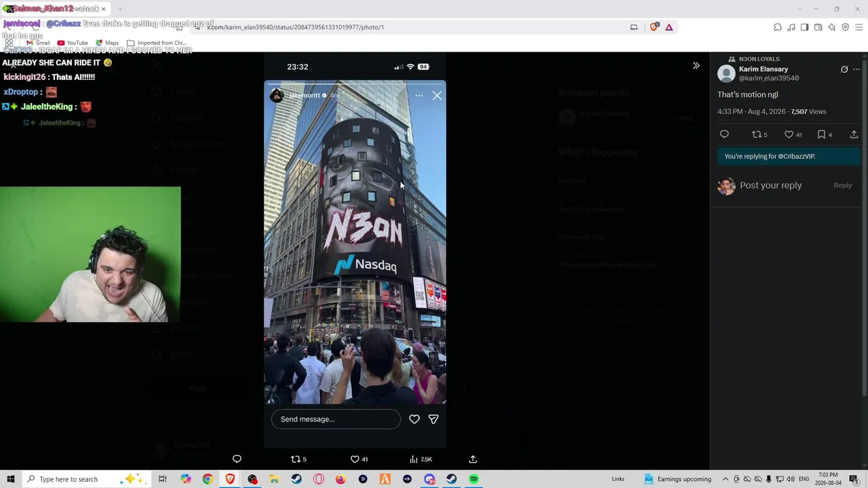Viewport: 868px width, 488px height.
Task: Open the Grok icon next to Karim Elansary
Action: coord(844,69)
